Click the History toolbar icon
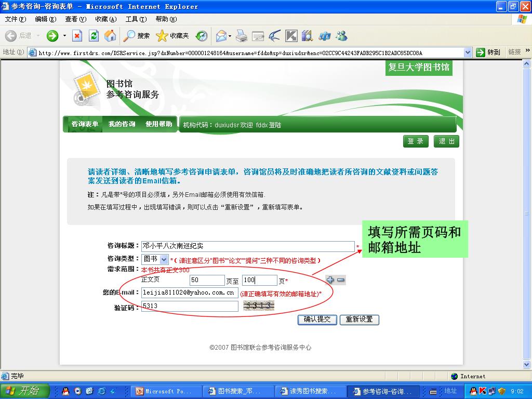Viewport: 532px width, 399px height. (202, 36)
